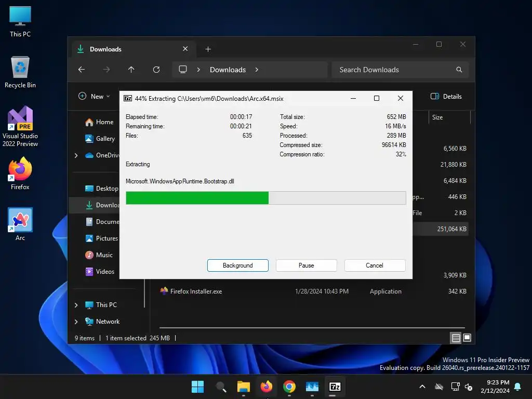The image size is (532, 399).
Task: Select Downloads in the sidebar
Action: point(94,205)
